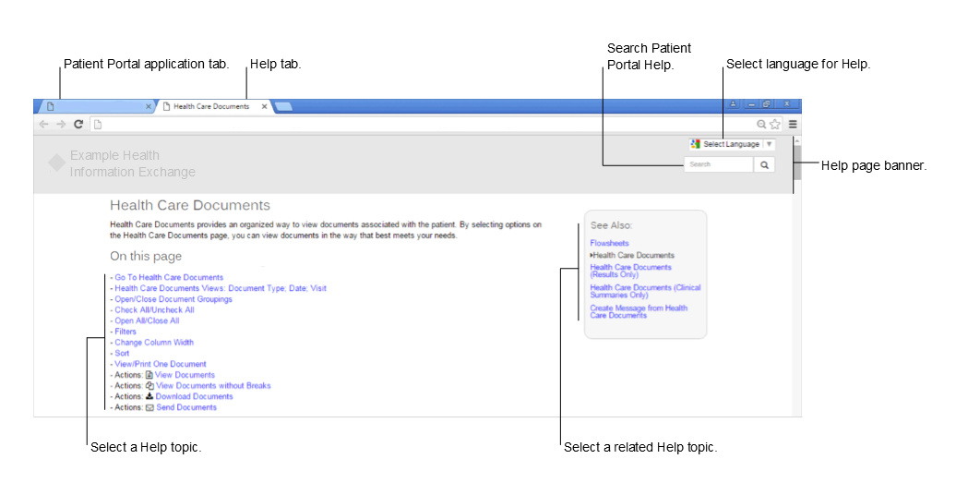This screenshot has height=495, width=980.
Task: Click the browser back arrow
Action: coord(43,124)
